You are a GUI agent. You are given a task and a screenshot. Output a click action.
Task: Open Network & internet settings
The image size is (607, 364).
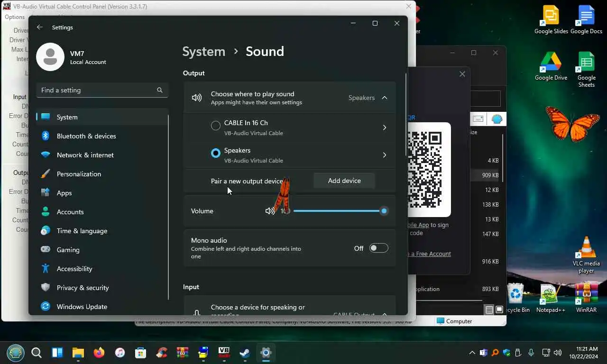[x=102, y=155]
